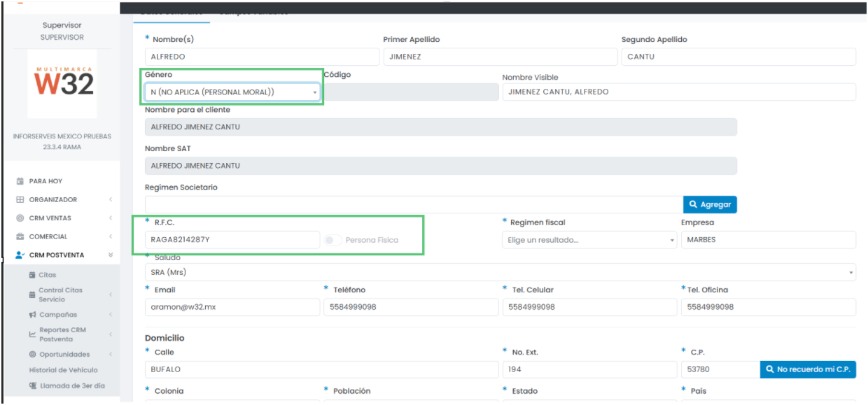Click the Email input field
This screenshot has height=405, width=868.
(232, 307)
